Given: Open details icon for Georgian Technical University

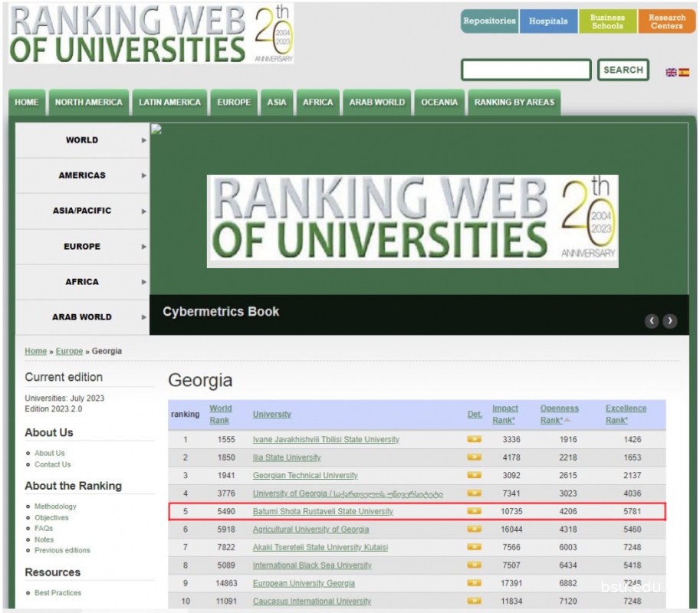Looking at the screenshot, I should click(475, 475).
